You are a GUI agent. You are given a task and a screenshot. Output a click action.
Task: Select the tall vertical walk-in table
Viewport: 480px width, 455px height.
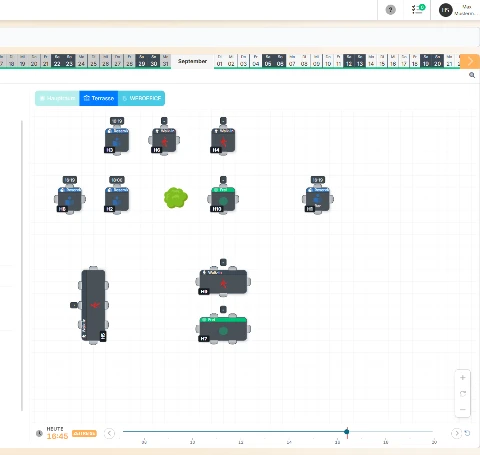(x=94, y=305)
